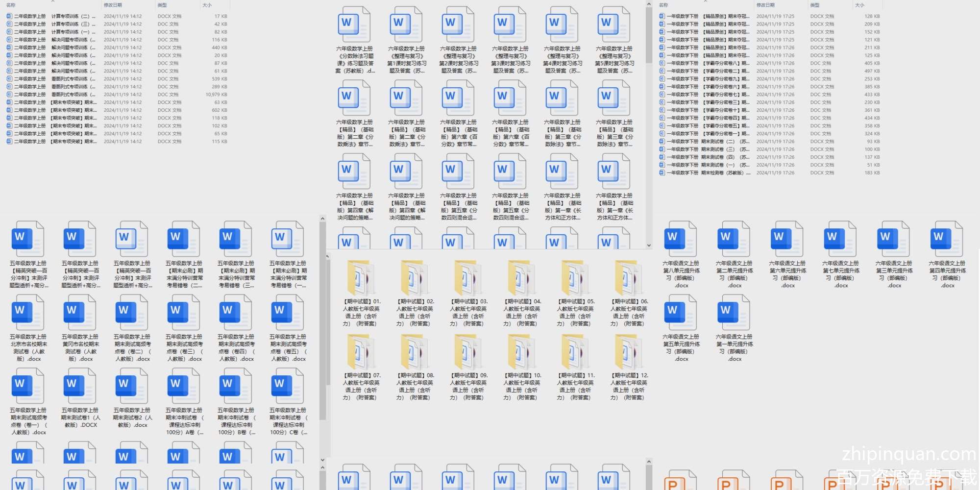Sort the 一年级数学下册 list by 名称 column
The height and width of the screenshot is (490, 980).
coord(663,5)
